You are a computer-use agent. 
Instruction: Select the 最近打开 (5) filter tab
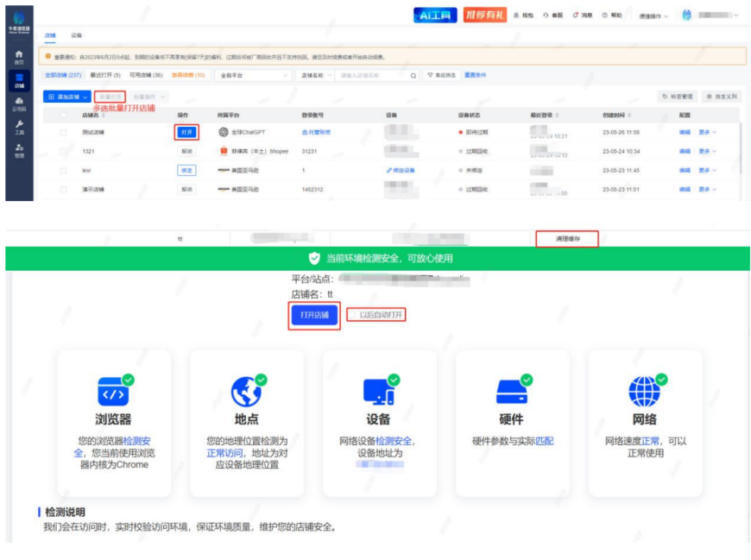(x=104, y=75)
